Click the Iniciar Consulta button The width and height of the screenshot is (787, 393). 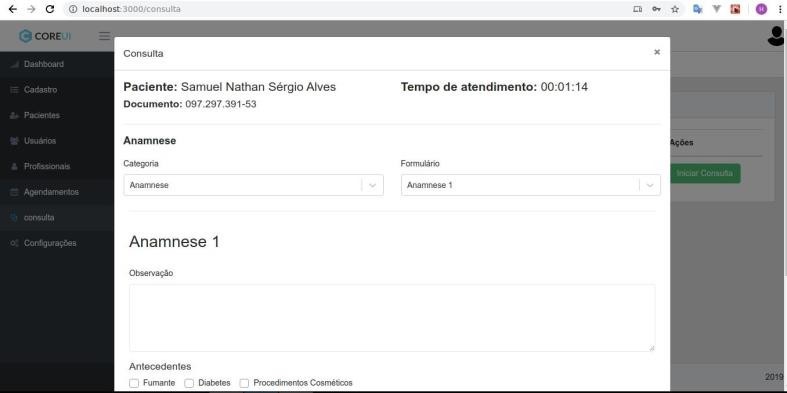click(x=705, y=174)
